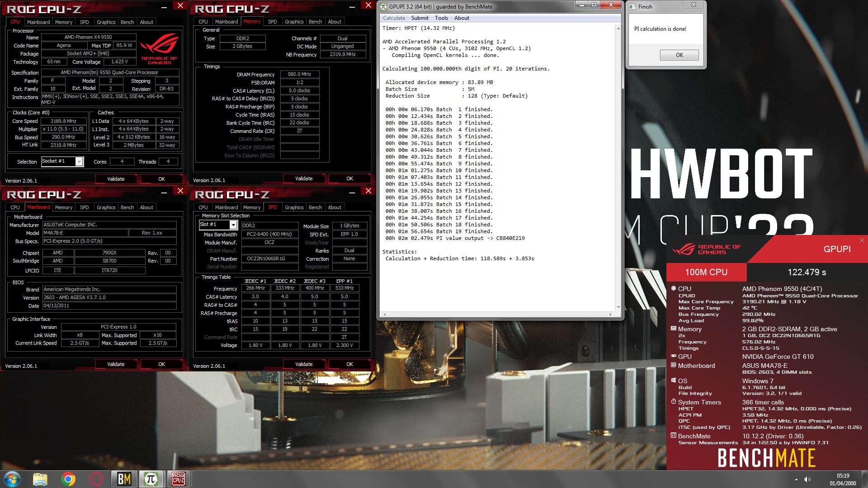This screenshot has height=488, width=868.
Task: Click the taskbar clock showing 05:19
Action: coord(843,479)
